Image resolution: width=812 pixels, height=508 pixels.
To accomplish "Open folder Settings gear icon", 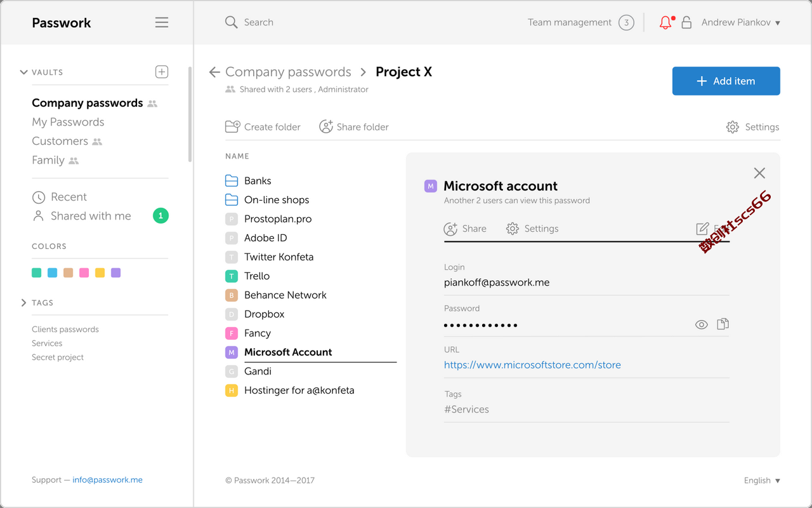I will click(x=732, y=127).
